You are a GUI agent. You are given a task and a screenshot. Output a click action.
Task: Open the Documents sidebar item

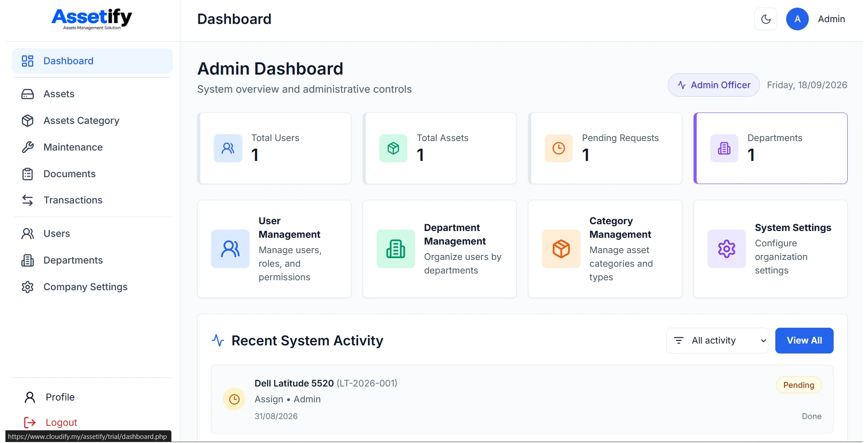[92, 174]
